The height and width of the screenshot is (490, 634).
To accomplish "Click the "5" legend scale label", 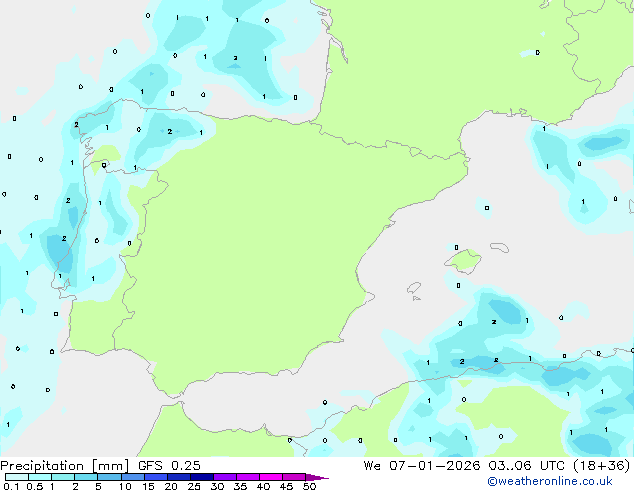I will pos(98,486).
